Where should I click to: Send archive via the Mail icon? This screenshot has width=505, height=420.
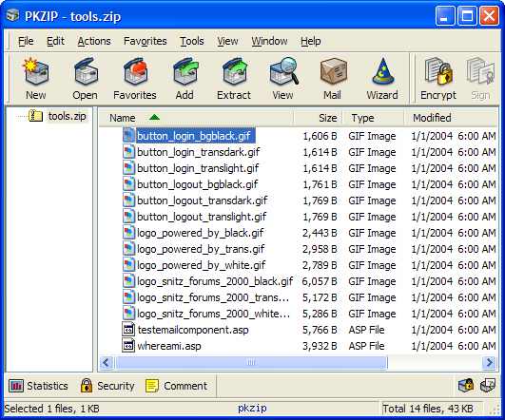(x=333, y=73)
